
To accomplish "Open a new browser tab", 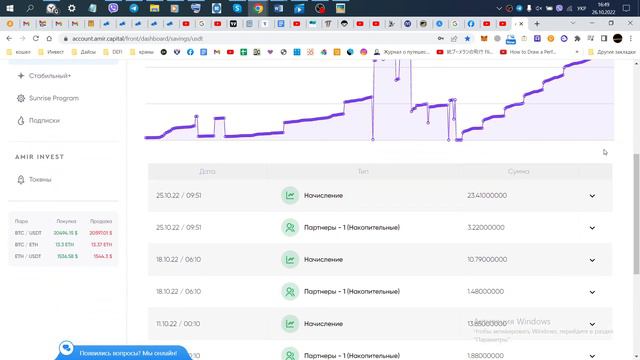I will click(537, 24).
